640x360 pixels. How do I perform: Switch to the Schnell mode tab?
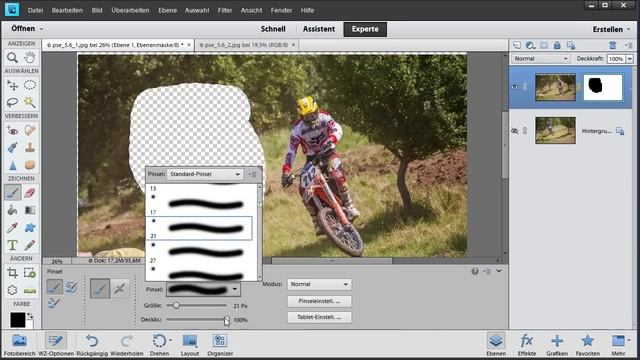(x=273, y=29)
